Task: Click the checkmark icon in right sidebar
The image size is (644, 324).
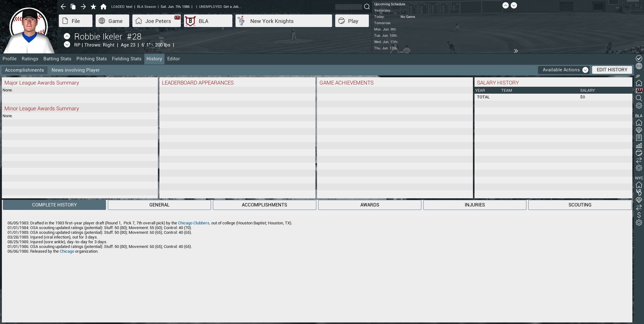Action: click(x=639, y=58)
